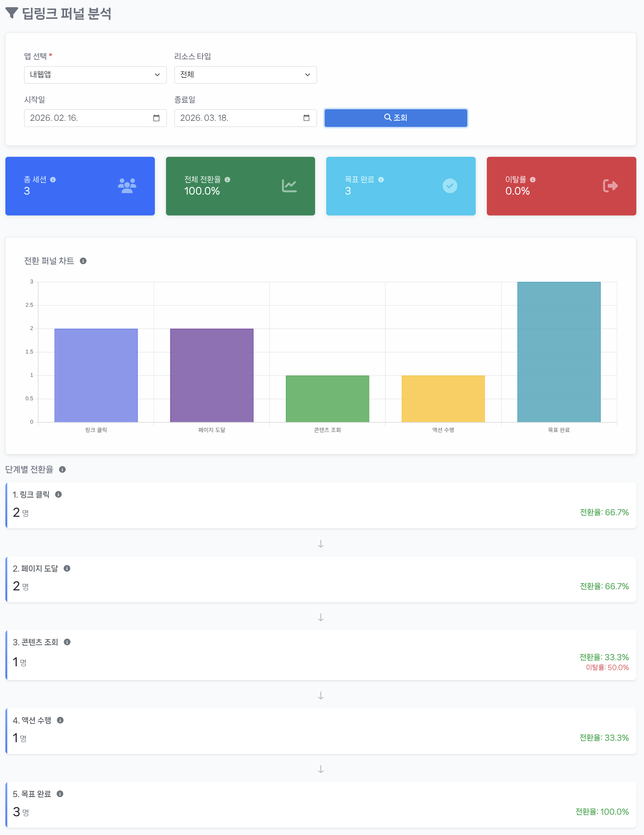The width and height of the screenshot is (644, 835).
Task: Click info icon next to 전환 퍼널 차트
Action: tap(83, 261)
